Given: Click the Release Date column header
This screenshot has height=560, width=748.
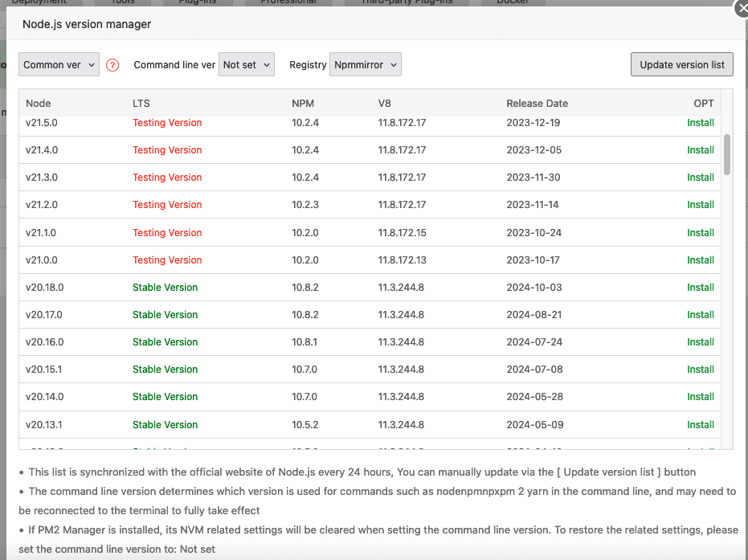Looking at the screenshot, I should (x=537, y=104).
